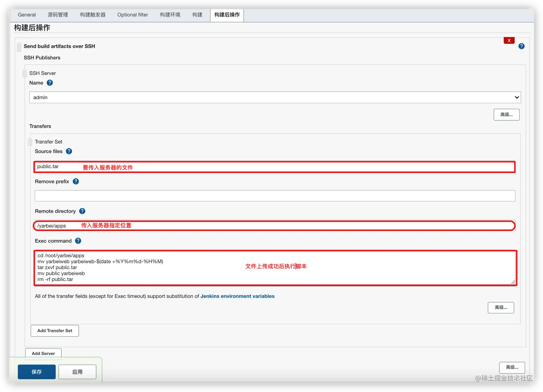Click inside the Exec command text area

click(275, 268)
